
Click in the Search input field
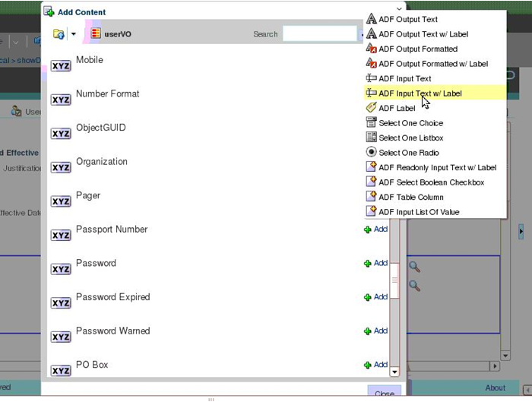320,34
